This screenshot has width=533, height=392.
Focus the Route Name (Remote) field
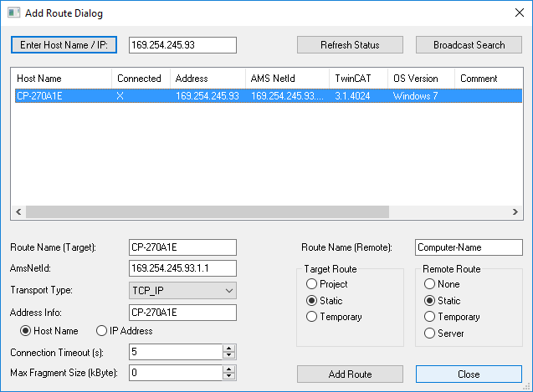tap(469, 247)
